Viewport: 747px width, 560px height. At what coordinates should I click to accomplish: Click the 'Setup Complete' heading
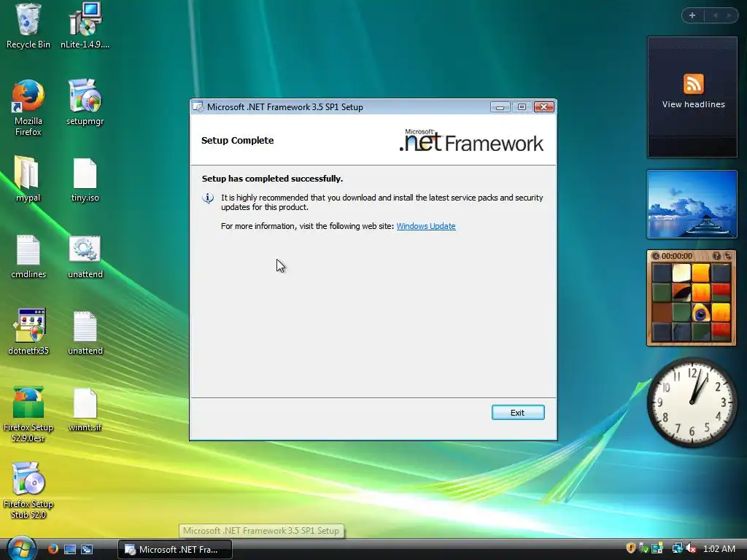237,141
